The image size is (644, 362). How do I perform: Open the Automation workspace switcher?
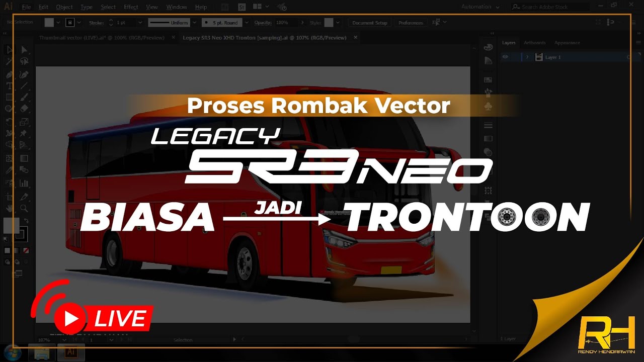tap(480, 7)
